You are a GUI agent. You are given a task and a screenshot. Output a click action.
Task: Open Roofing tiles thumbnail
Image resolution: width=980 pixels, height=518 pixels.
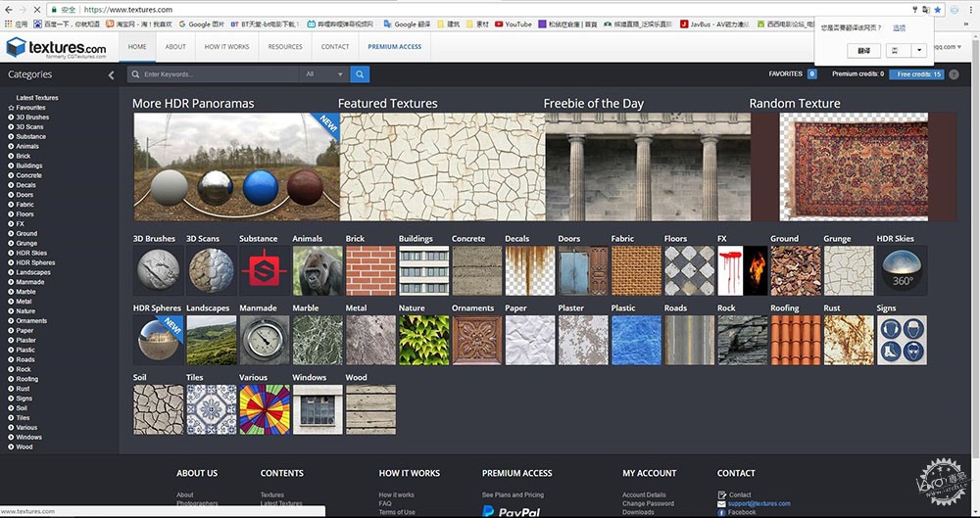pyautogui.click(x=796, y=340)
